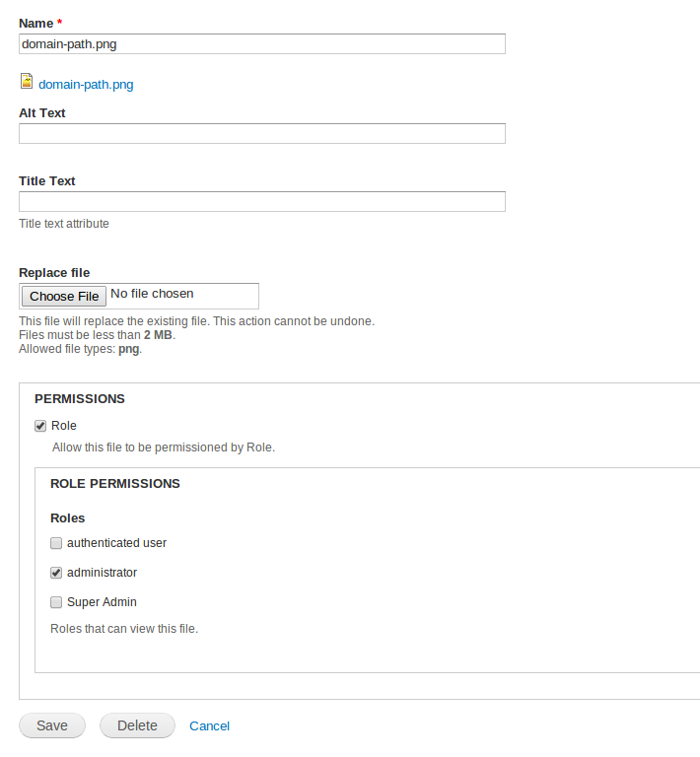Click the Choose File button
The image size is (700, 757).
pyautogui.click(x=64, y=296)
